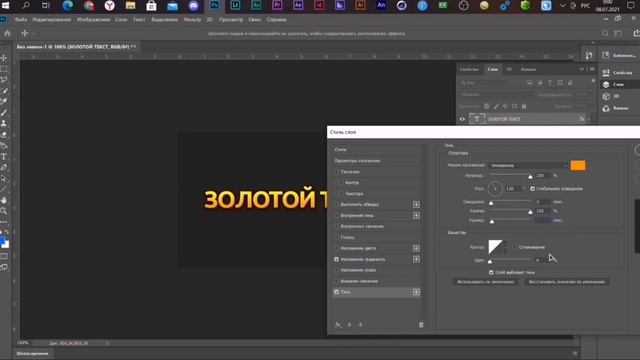
Task: Open the Фильтр (Filter) menu
Action: 192,20
